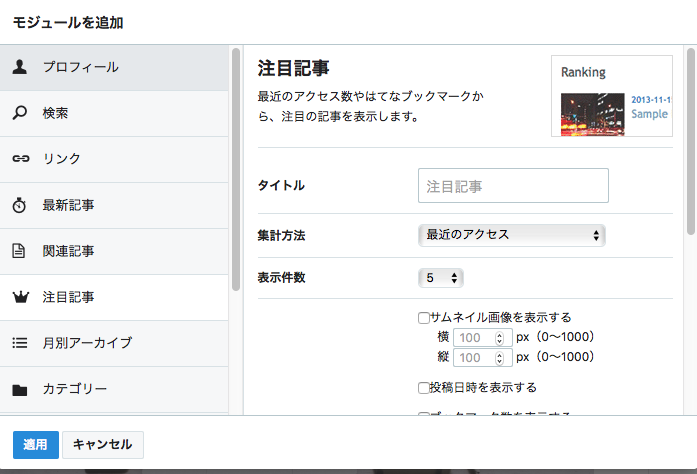The height and width of the screenshot is (474, 697).
Task: Enable 投稿日時を表示する checkbox
Action: [424, 388]
